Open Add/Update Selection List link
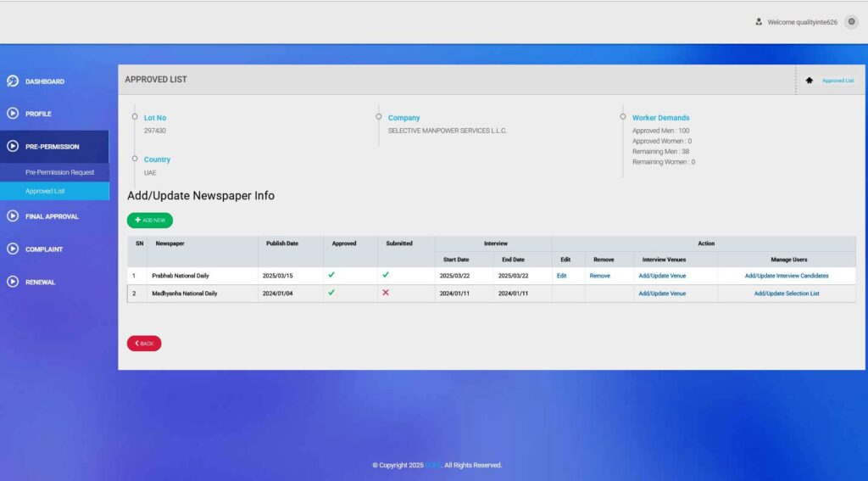Screen dimensions: 868x481 [787, 294]
